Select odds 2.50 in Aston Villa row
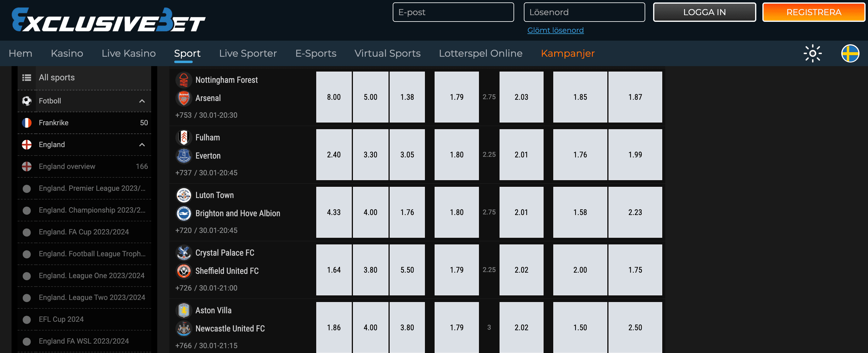Screen dimensions: 868x353 (x=635, y=328)
